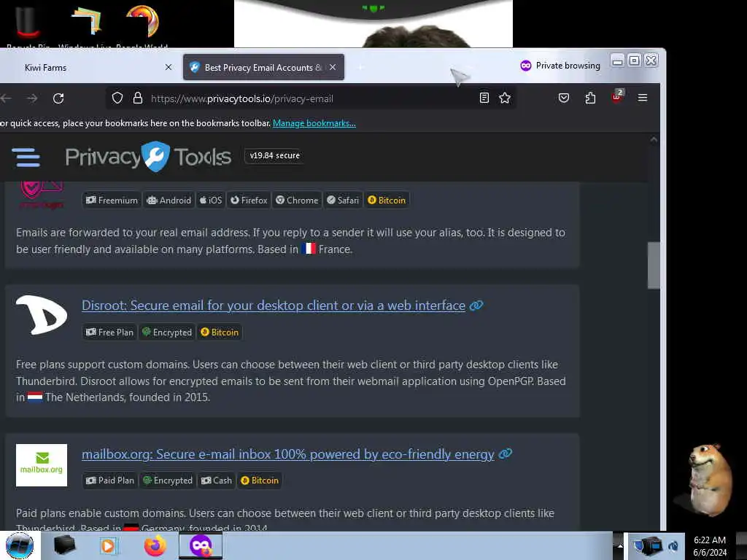Go forward with the forward arrow
Image resolution: width=747 pixels, height=560 pixels.
pos(32,98)
